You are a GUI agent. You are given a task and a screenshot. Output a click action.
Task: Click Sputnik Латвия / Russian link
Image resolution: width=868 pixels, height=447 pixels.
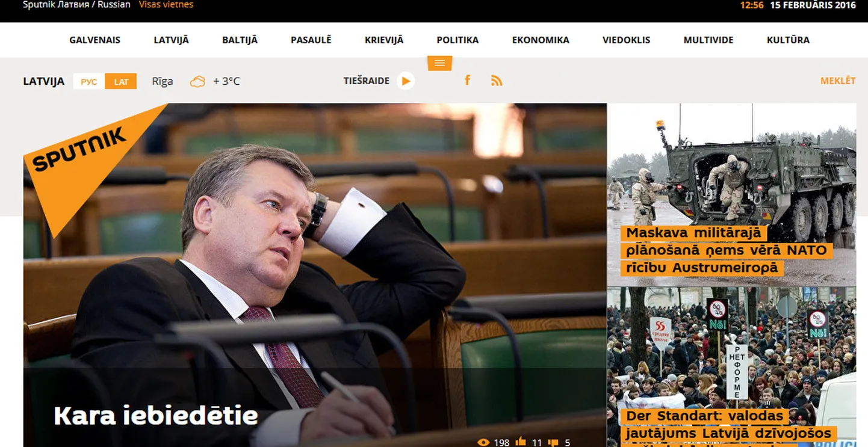76,5
